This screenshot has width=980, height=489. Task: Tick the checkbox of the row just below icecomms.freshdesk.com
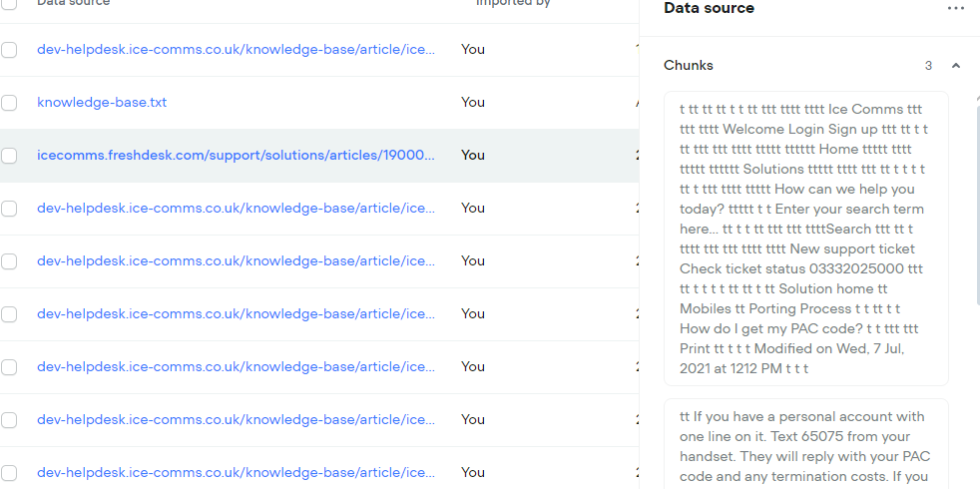point(9,208)
